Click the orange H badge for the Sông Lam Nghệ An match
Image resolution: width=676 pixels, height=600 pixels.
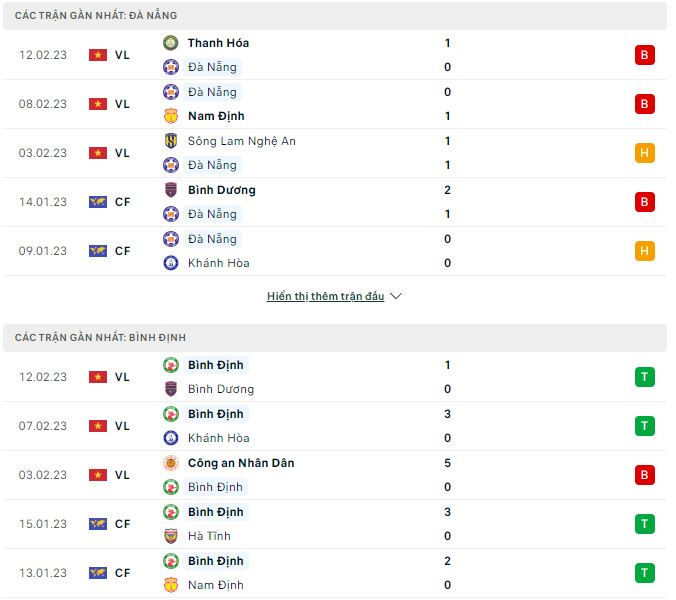tap(645, 153)
